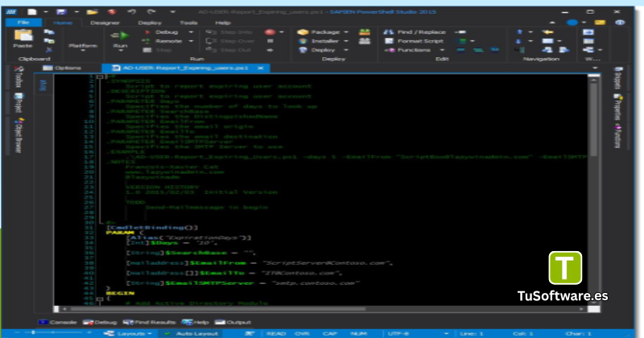Screen dimensions: 644x338
Task: Click the blue help icon top right
Action: pyautogui.click(x=620, y=23)
